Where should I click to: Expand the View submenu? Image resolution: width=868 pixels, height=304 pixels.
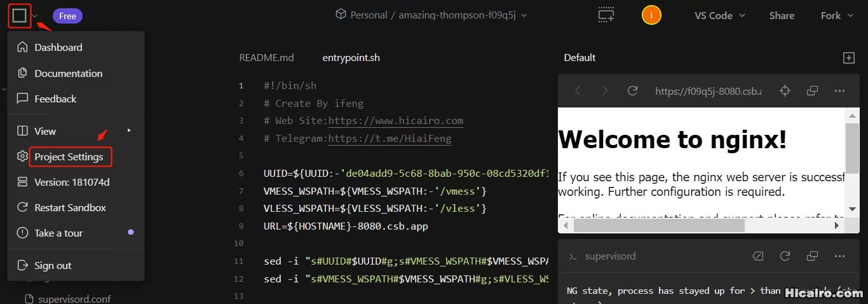pos(76,131)
